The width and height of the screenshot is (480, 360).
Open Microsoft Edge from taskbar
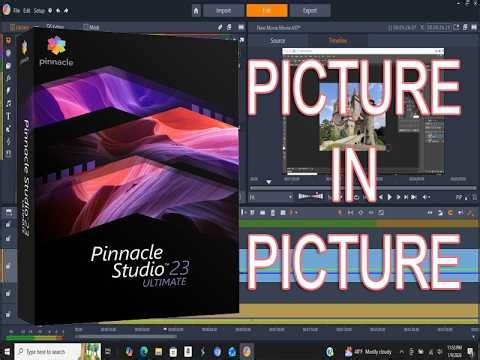[x=144, y=351]
